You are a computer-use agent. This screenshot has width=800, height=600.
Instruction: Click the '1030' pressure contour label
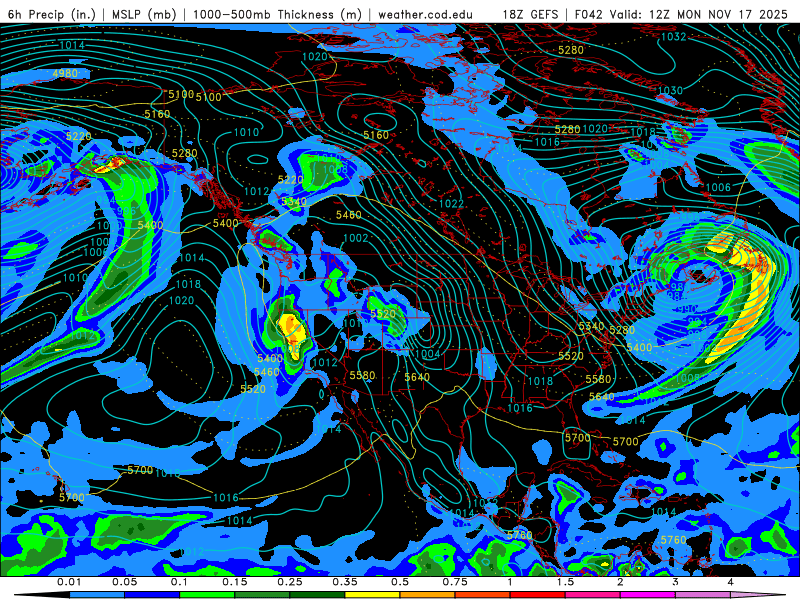tap(670, 90)
